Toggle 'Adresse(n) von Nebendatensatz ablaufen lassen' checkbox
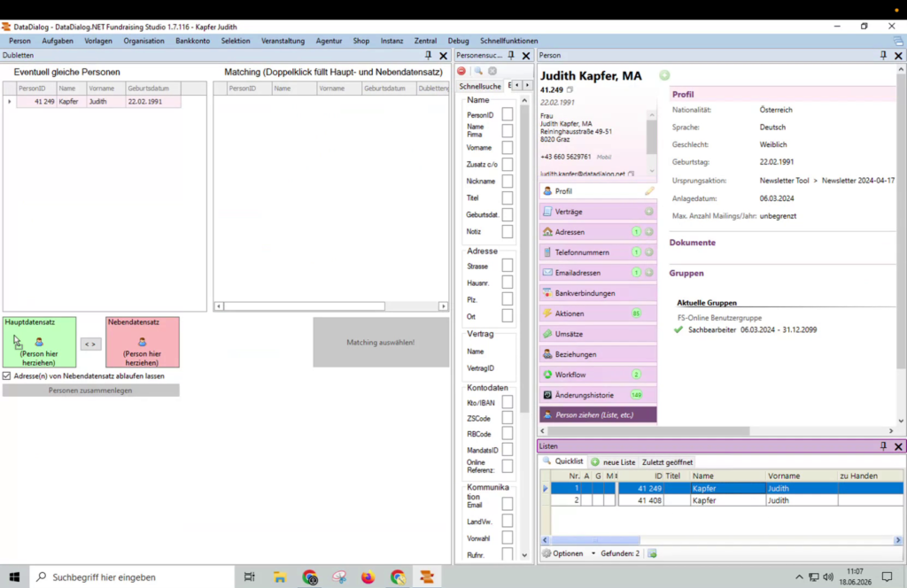 pos(6,375)
